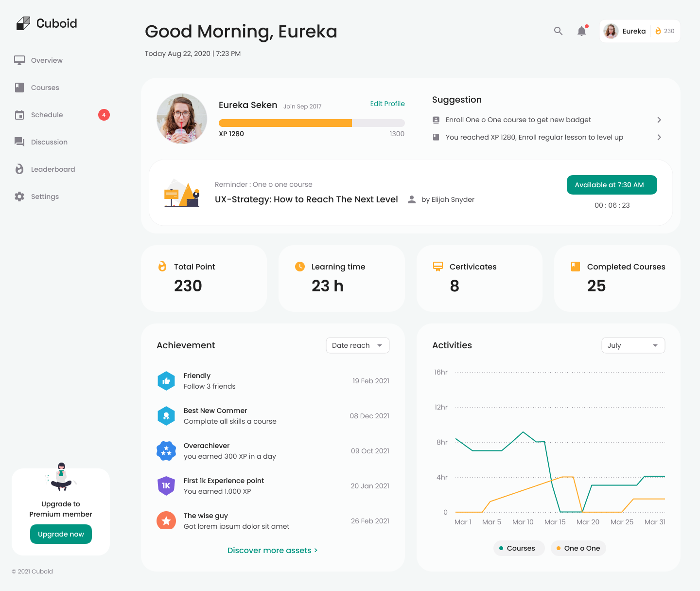The width and height of the screenshot is (700, 591).
Task: Click the Leaderboard flame icon in sidebar
Action: click(x=19, y=169)
